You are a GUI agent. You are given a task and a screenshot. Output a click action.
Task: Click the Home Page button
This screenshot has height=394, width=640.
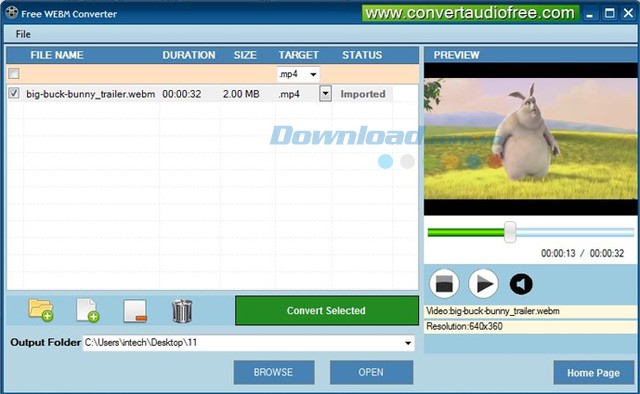(x=593, y=373)
